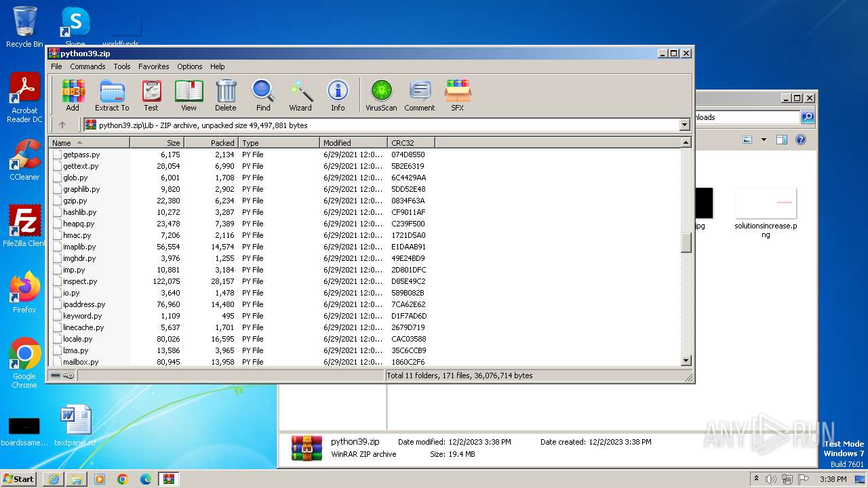Viewport: 868px width, 488px height.
Task: Start VirusScan from the toolbar
Action: (381, 96)
